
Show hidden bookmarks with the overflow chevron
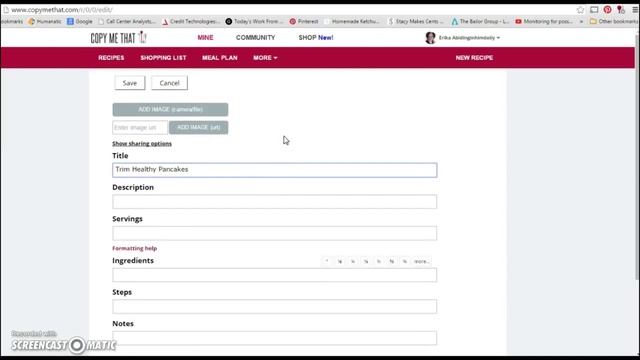[x=581, y=21]
